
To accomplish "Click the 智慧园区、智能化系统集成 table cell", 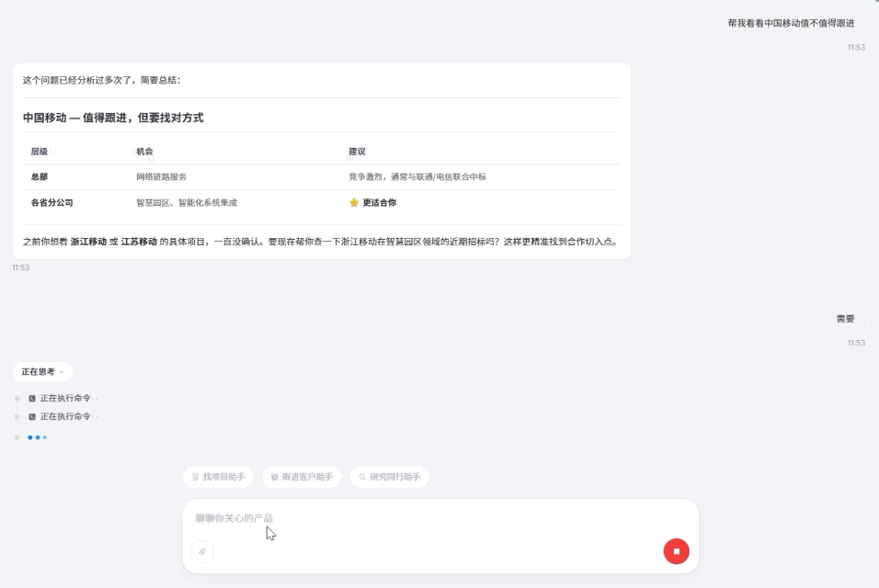I will [187, 202].
